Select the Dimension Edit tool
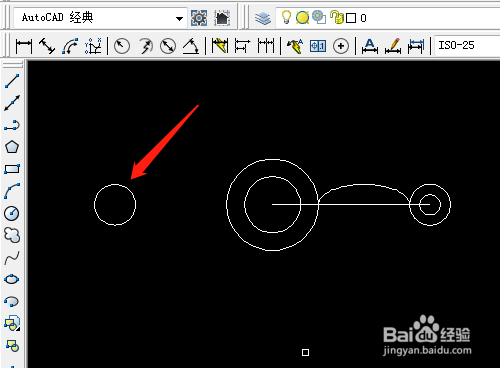Screen dimensions: 500x368 pyautogui.click(x=370, y=46)
